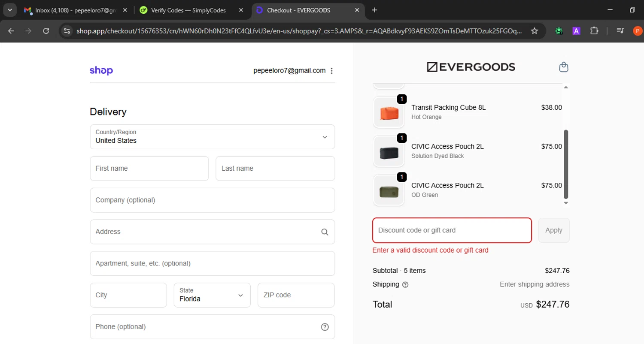Focus the First name field
The image size is (644, 344).
click(149, 168)
